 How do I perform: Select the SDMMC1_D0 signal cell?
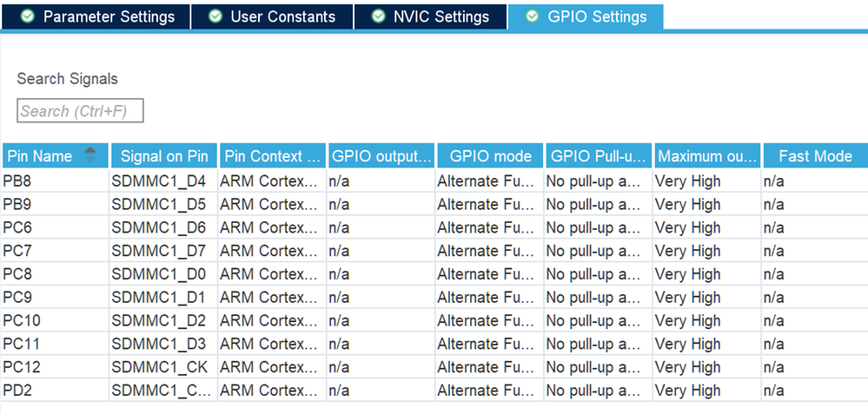163,274
